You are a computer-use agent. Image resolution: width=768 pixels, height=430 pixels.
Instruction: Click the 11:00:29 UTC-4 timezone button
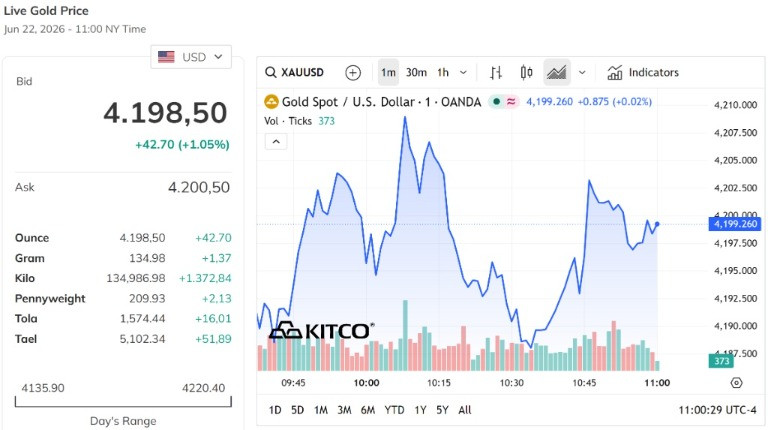click(717, 410)
